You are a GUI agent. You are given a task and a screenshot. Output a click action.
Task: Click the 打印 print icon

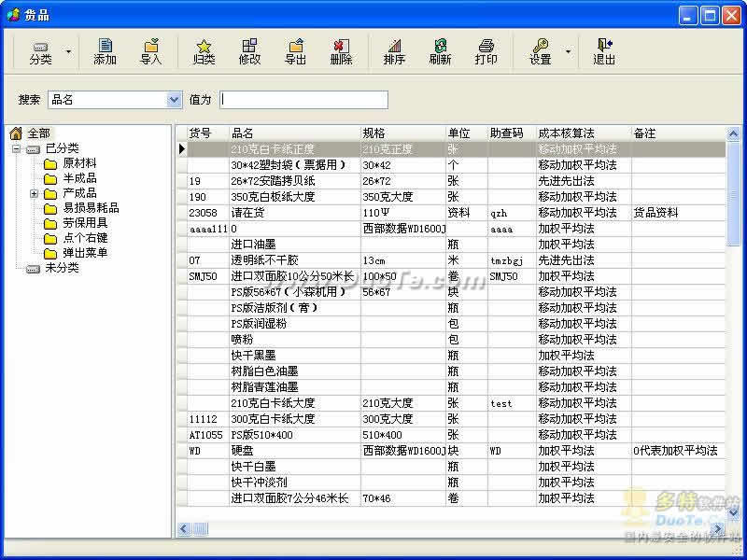486,53
